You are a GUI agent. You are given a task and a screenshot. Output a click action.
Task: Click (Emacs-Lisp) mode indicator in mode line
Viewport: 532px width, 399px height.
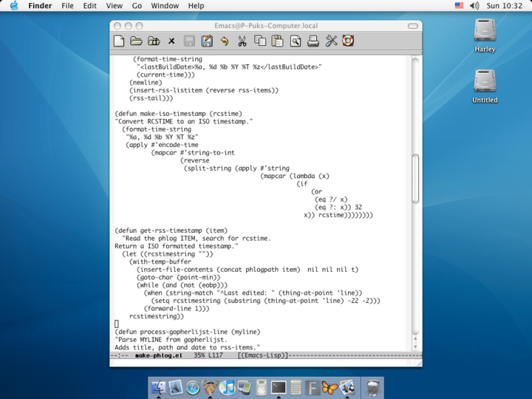pyautogui.click(x=262, y=355)
